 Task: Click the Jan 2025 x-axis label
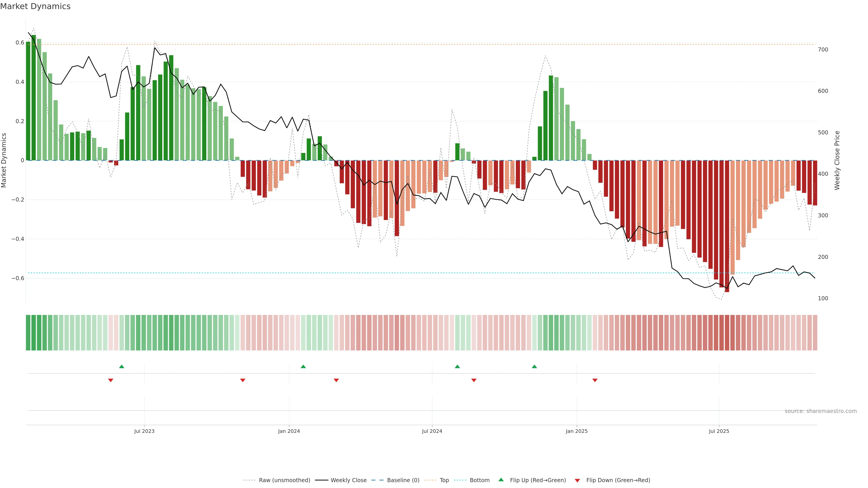(x=577, y=431)
